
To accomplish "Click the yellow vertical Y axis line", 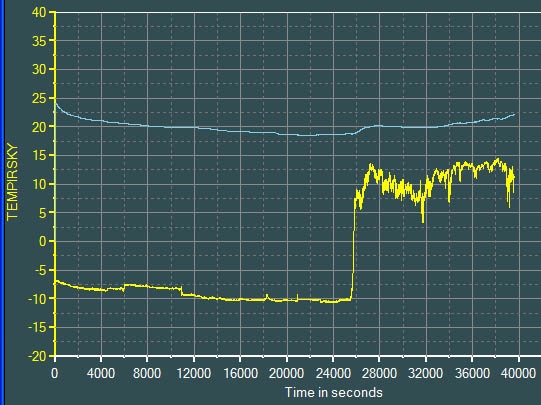I will coord(55,184).
